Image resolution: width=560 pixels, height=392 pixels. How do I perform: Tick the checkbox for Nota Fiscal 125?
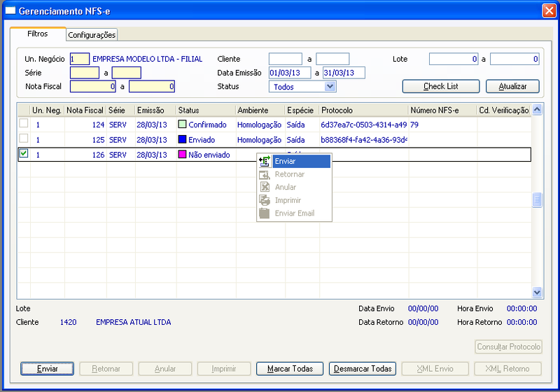[x=24, y=138]
